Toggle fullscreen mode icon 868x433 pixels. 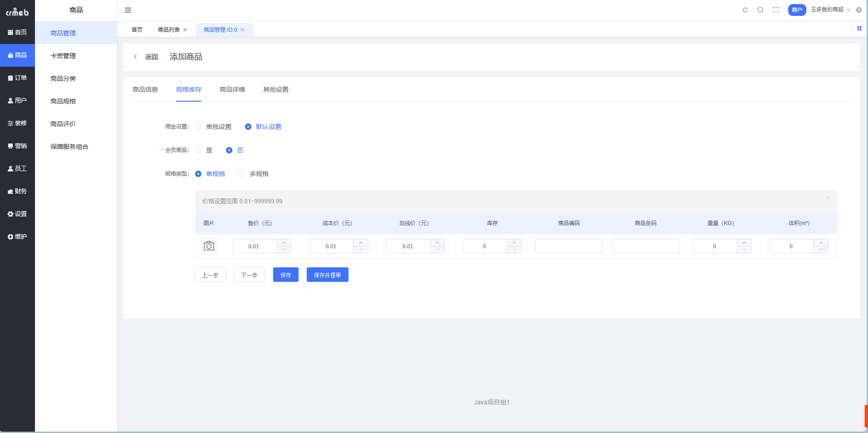point(776,10)
